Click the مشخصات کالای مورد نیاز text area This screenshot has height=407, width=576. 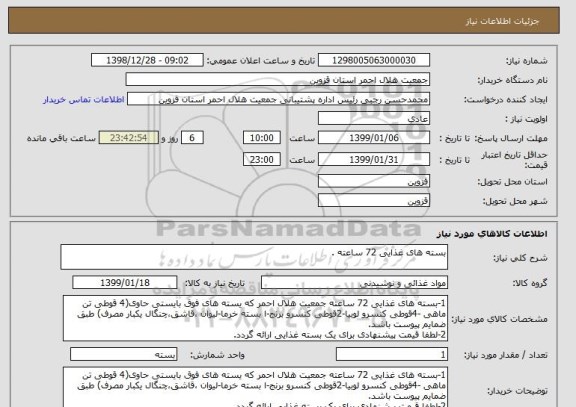coord(255,318)
